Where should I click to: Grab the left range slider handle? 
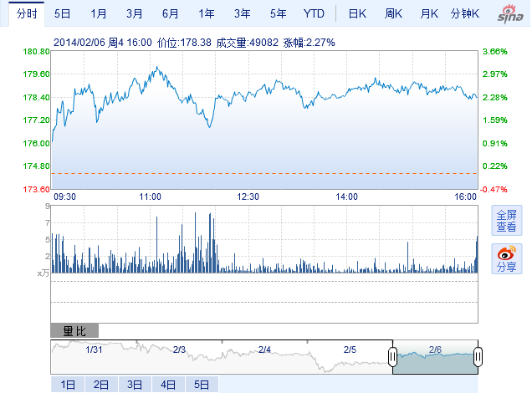[x=391, y=357]
